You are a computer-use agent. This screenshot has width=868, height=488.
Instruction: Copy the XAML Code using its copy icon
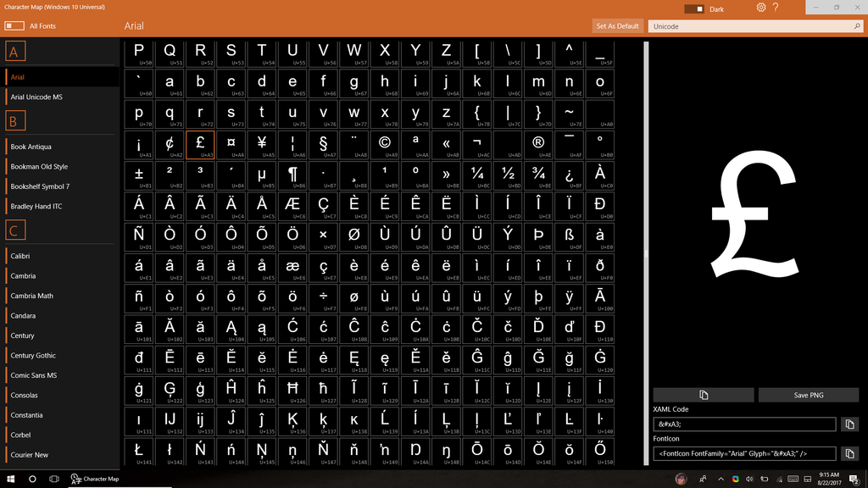point(850,424)
